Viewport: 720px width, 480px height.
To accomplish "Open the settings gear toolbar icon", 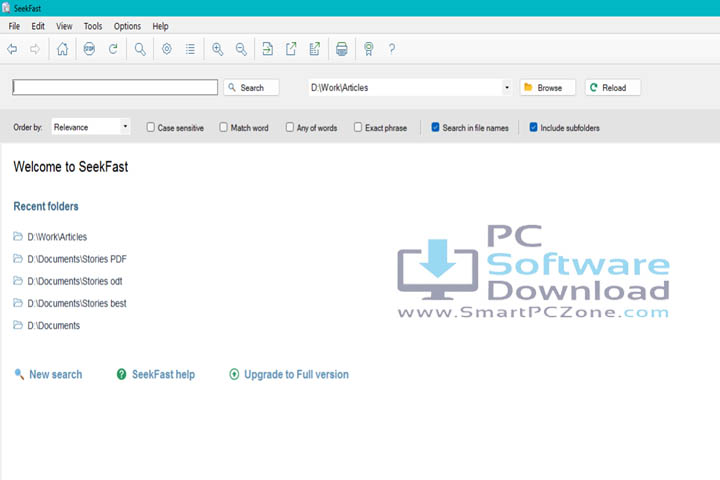I will (x=167, y=49).
